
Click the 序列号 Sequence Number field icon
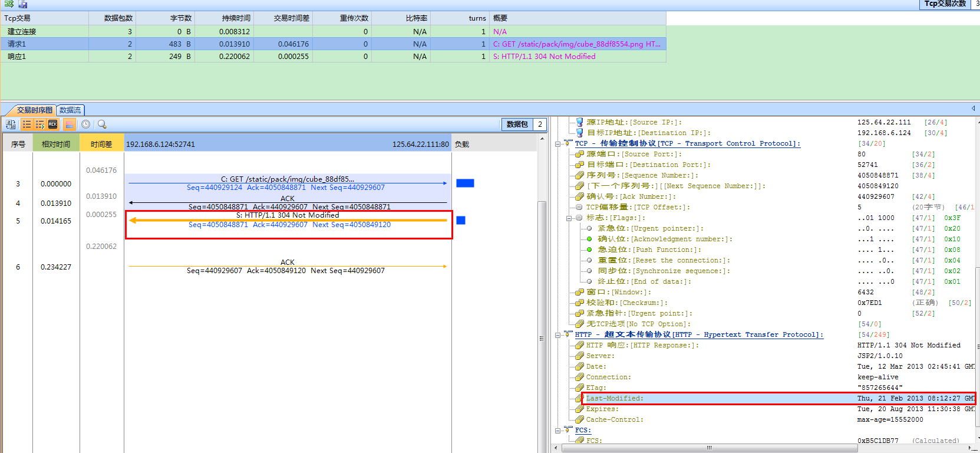point(579,175)
